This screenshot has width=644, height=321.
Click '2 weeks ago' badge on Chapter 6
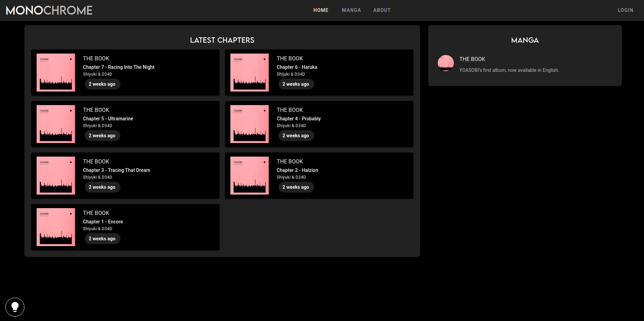tap(296, 84)
